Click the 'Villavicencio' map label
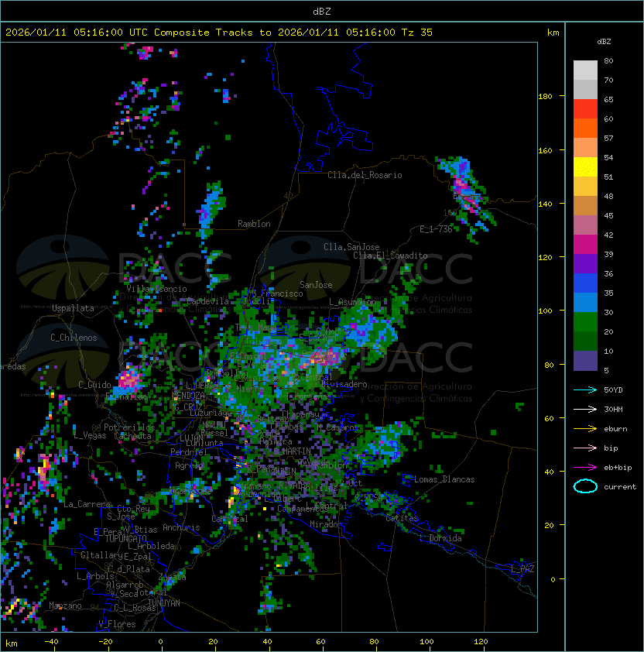 tap(156, 289)
